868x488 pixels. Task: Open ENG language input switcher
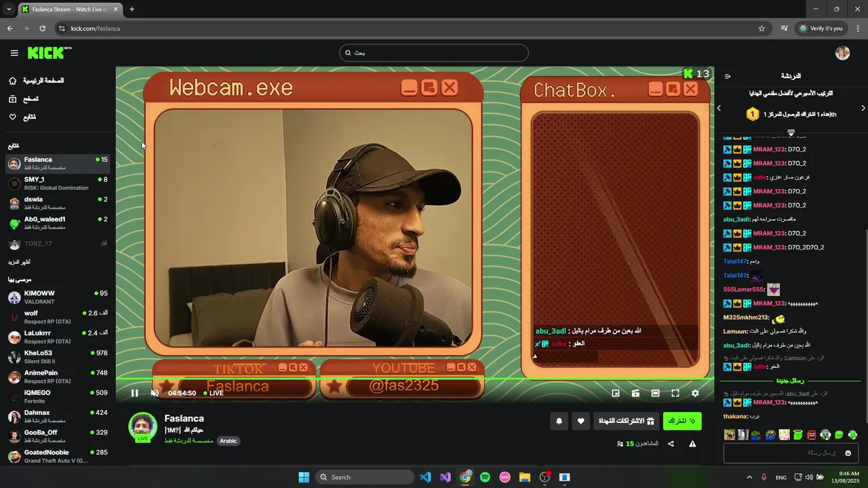pyautogui.click(x=781, y=477)
